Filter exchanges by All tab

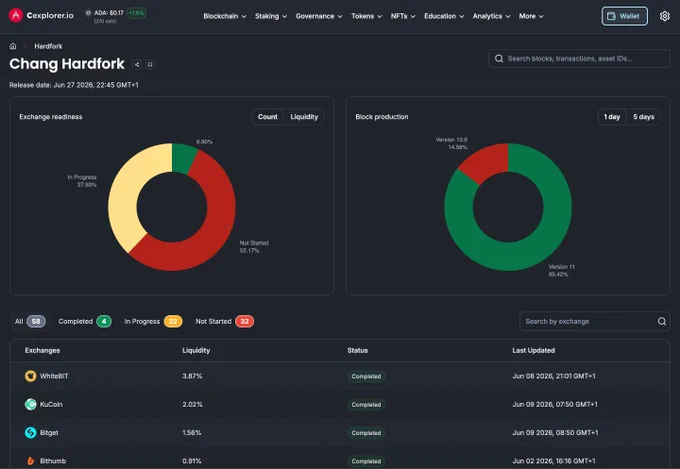click(29, 321)
